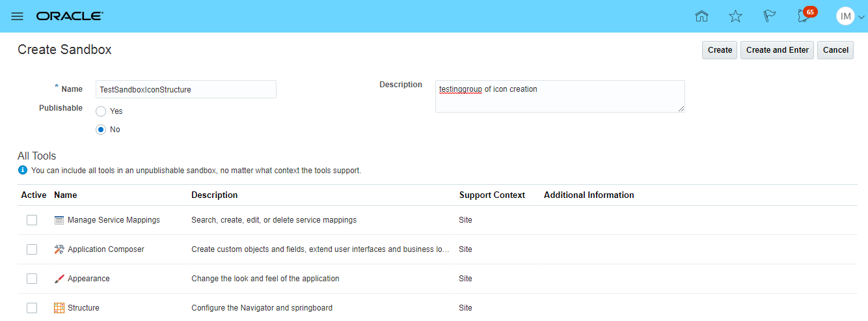Click the Appearance paintbrush icon
Screen dimensions: 868x321
click(x=59, y=279)
